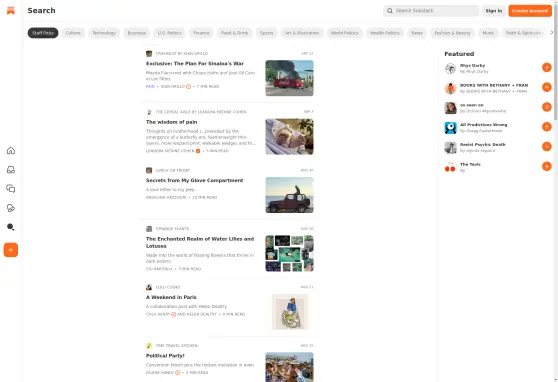Screen dimensions: 558x382
Task: Open All Predictions Wrong blue monster avatar
Action: (x=451, y=127)
